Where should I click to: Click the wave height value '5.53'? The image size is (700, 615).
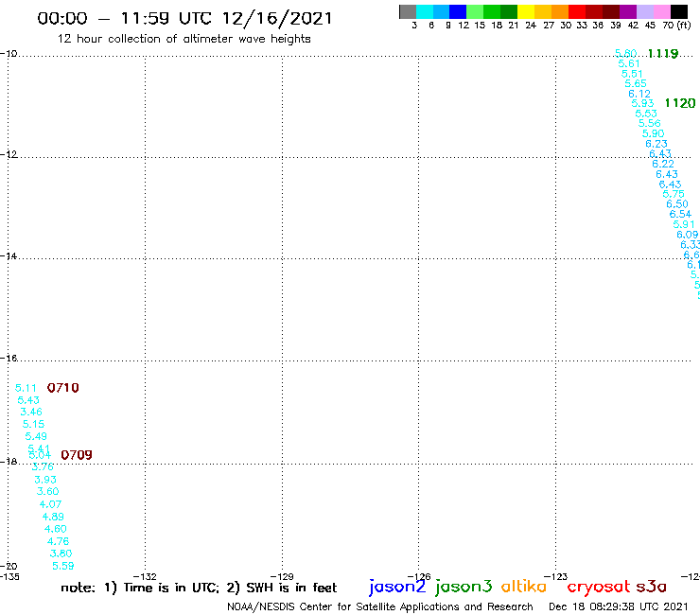point(646,114)
